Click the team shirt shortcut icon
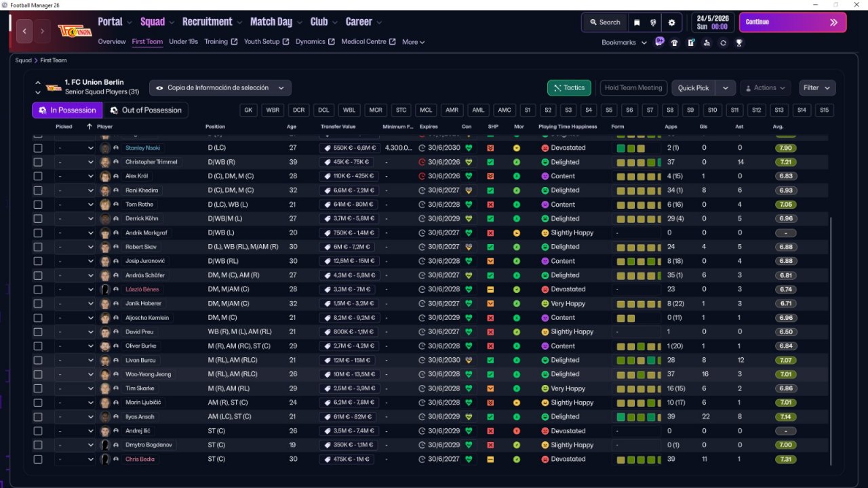The height and width of the screenshot is (488, 868). (674, 43)
